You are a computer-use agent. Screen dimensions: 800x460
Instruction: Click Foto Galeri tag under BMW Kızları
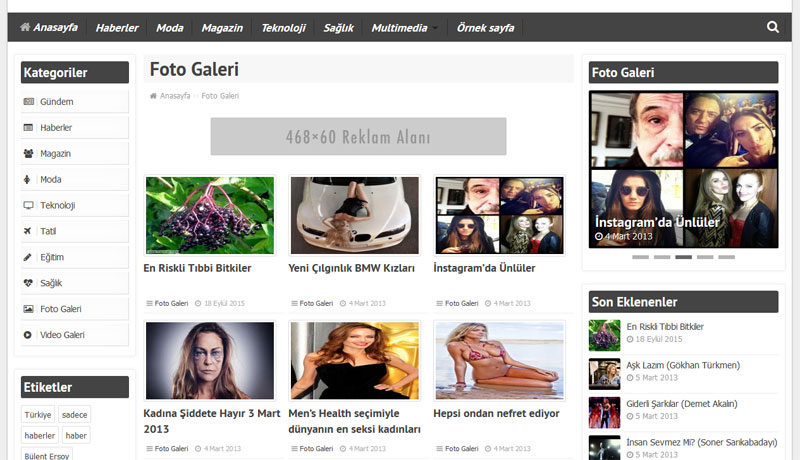316,303
